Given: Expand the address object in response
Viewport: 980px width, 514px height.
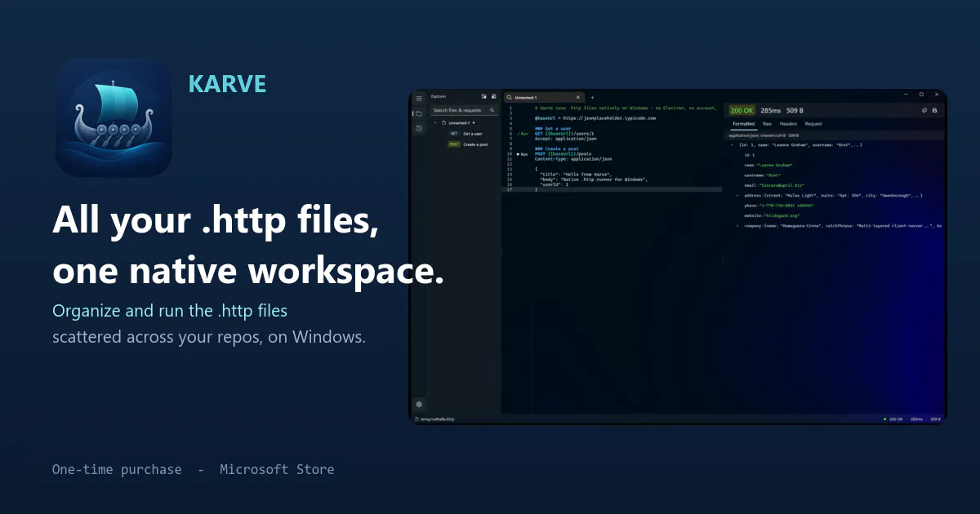Looking at the screenshot, I should coord(737,196).
